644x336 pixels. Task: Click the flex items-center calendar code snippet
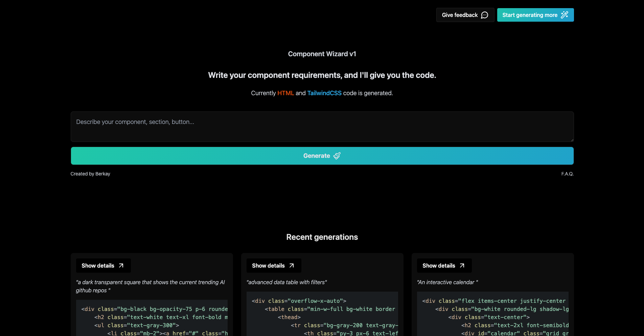(x=493, y=314)
